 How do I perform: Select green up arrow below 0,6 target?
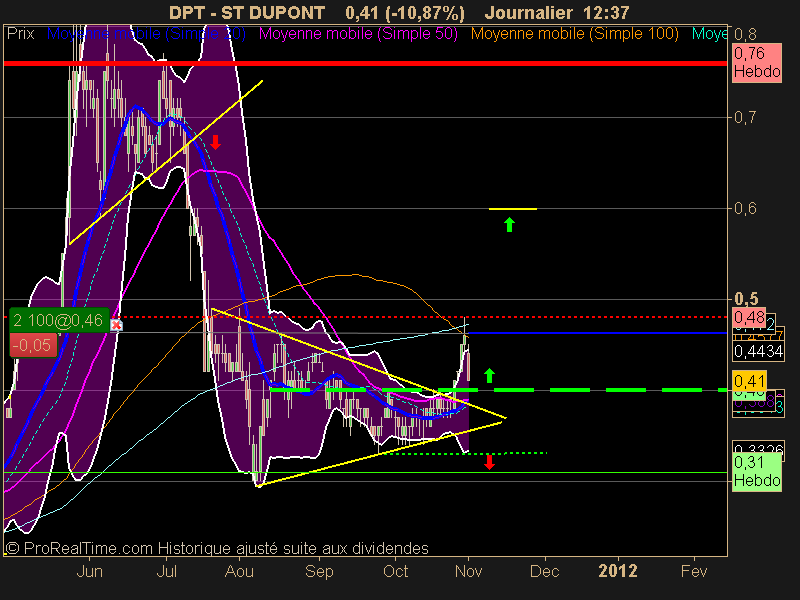pos(509,224)
